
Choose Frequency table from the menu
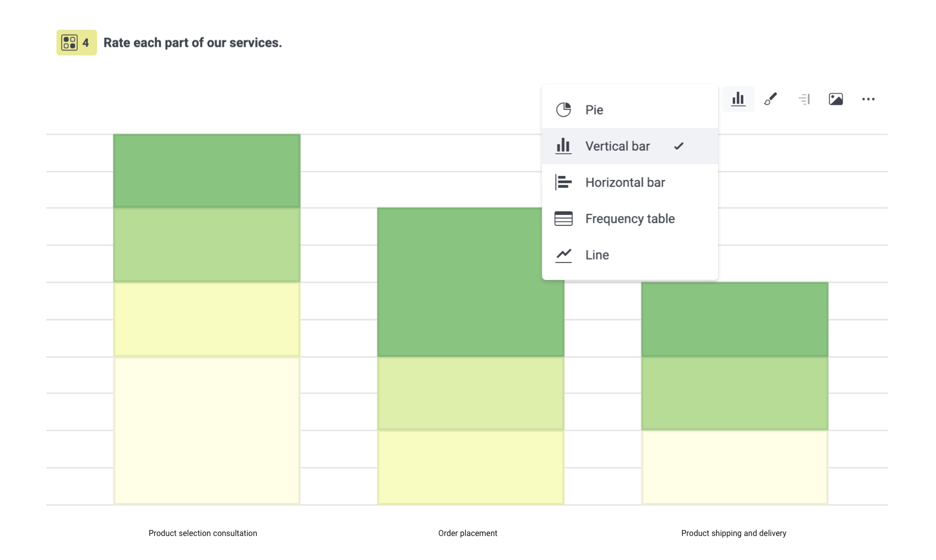coord(629,218)
